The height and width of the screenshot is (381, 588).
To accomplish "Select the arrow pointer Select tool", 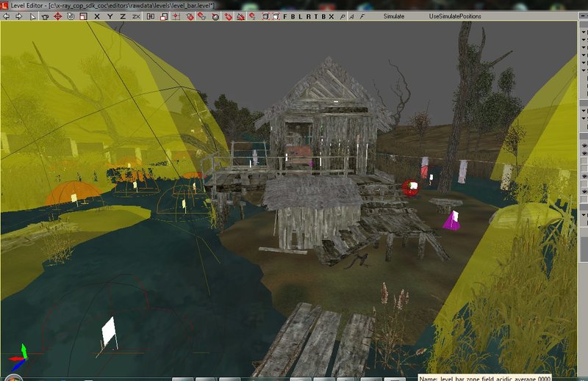I will [33, 16].
